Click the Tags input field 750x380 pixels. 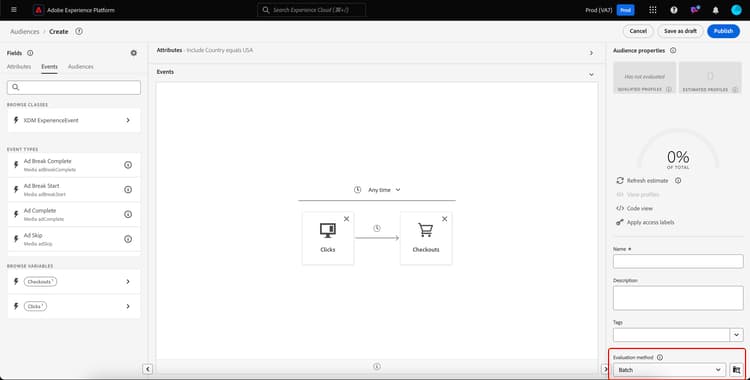click(672, 335)
